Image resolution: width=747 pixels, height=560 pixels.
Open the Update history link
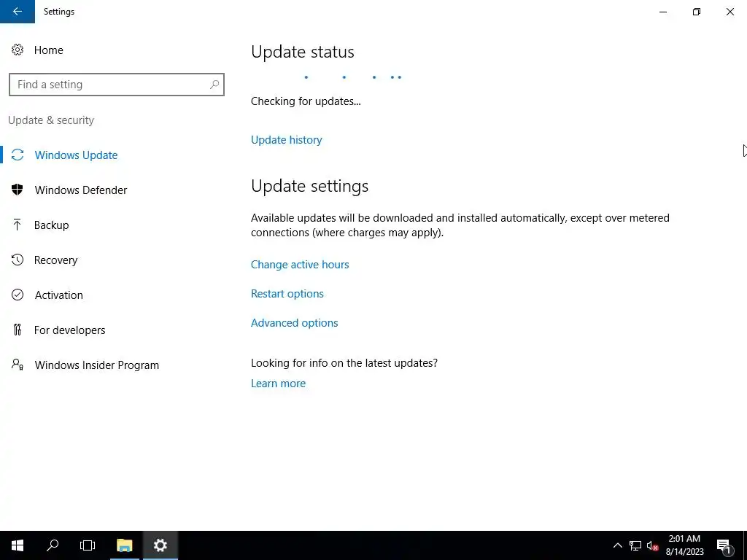pyautogui.click(x=286, y=139)
